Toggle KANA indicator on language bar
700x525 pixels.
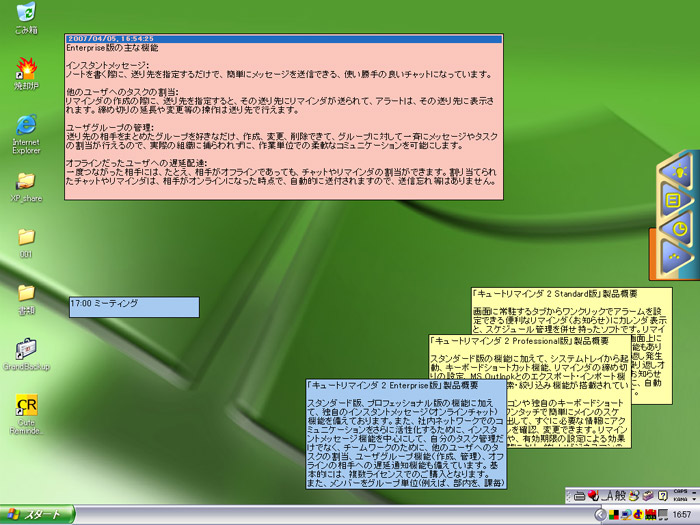click(680, 499)
